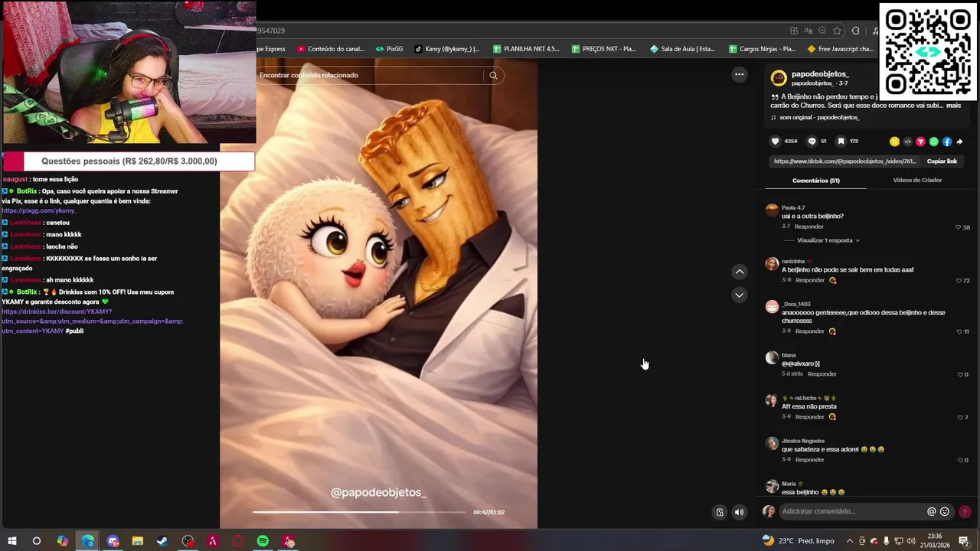Open the 'Free Javascript cha...' bookmark
This screenshot has height=551, width=980.
pos(841,49)
